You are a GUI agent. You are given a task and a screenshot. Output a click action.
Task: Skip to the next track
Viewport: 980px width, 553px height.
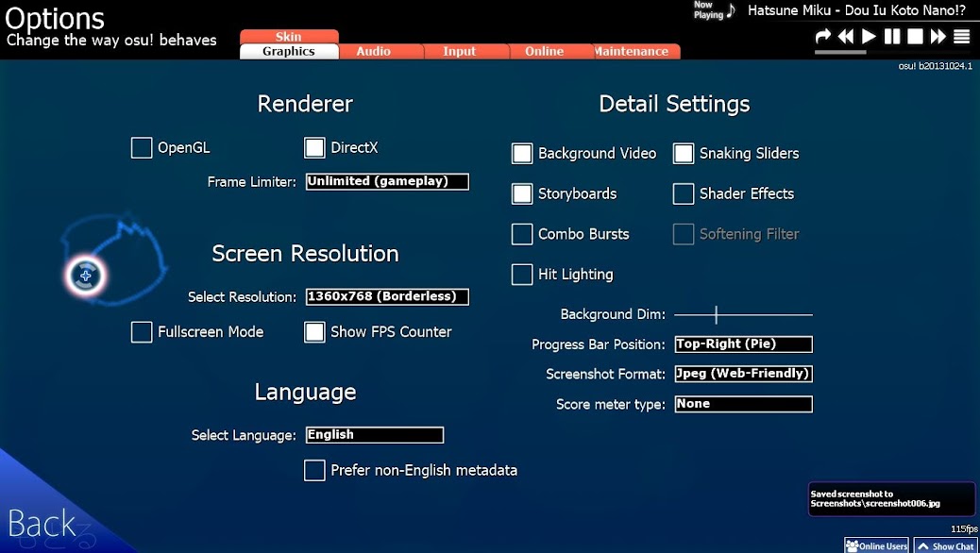[938, 37]
